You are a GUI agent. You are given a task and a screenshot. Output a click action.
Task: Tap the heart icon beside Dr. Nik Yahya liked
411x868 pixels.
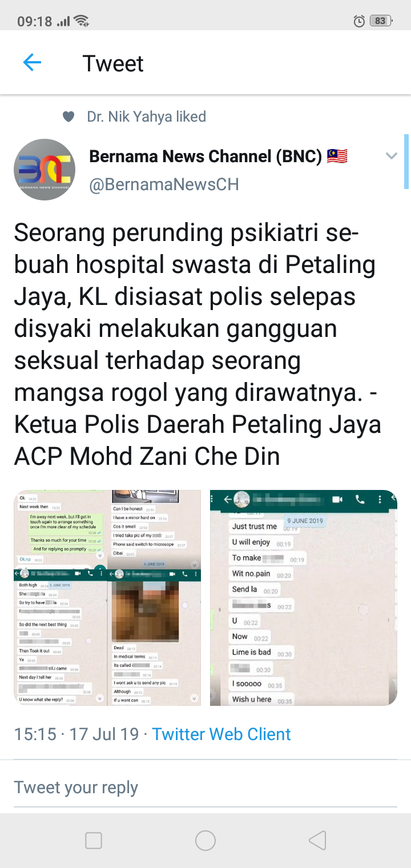pos(68,117)
